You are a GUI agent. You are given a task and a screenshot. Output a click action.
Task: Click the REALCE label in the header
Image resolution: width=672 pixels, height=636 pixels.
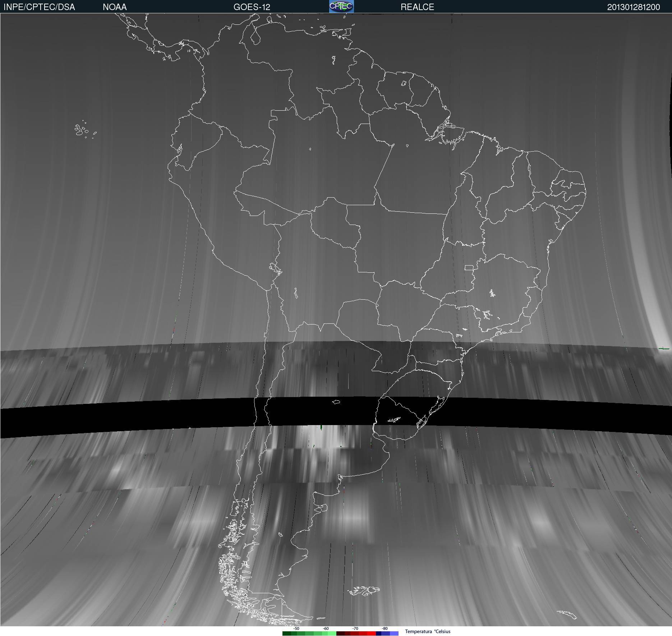pyautogui.click(x=417, y=7)
